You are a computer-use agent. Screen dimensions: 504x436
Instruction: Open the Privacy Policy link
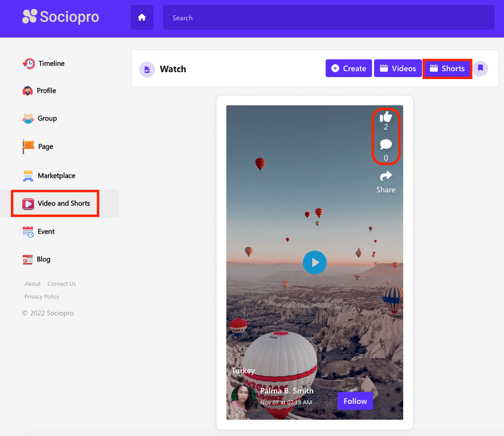coord(42,297)
